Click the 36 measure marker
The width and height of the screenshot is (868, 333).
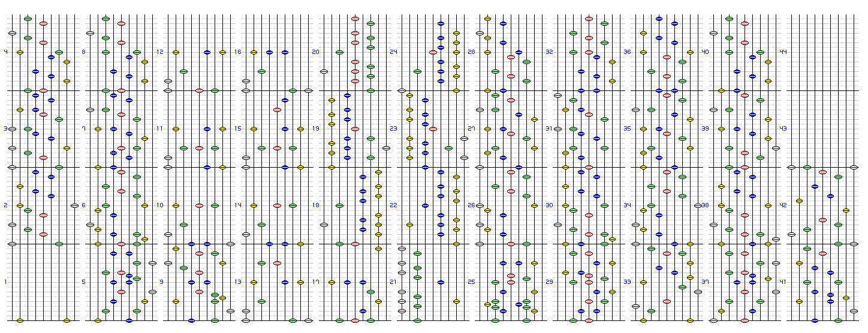point(627,52)
